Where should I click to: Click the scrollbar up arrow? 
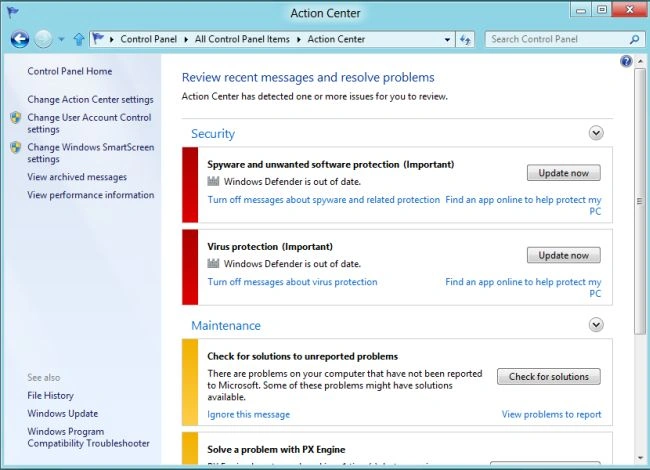[x=640, y=61]
